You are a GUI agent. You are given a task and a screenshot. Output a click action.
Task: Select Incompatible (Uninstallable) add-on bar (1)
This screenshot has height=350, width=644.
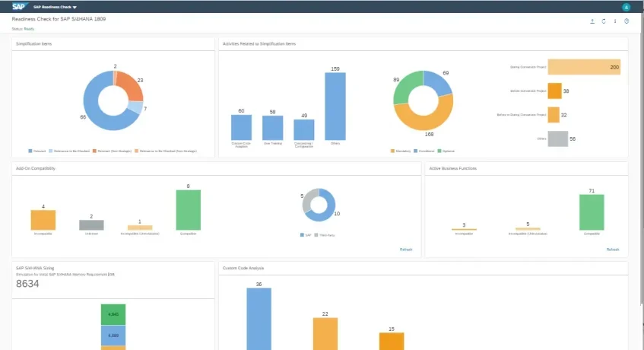[140, 228]
